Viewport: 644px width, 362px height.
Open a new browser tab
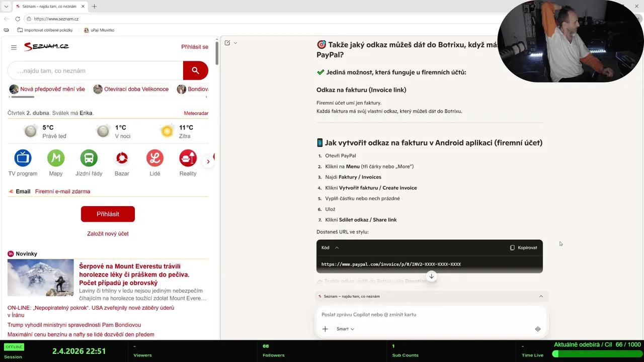(94, 7)
